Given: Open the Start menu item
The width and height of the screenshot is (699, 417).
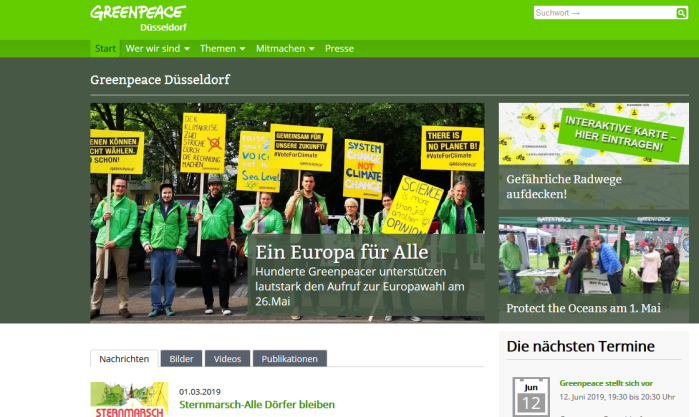Looking at the screenshot, I should (x=105, y=48).
